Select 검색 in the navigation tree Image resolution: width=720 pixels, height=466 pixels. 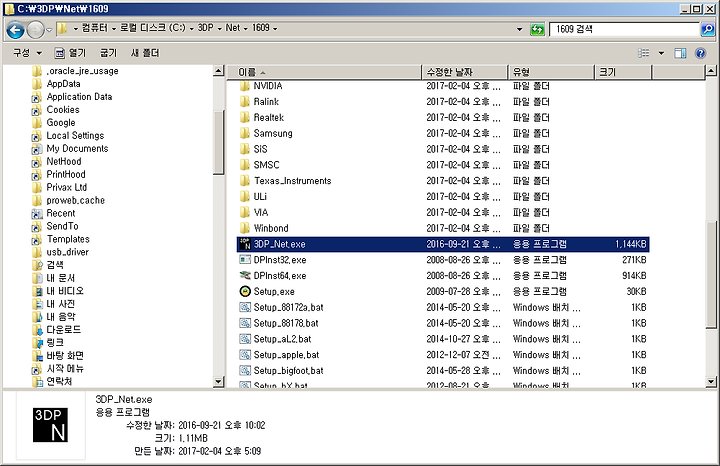pyautogui.click(x=55, y=265)
